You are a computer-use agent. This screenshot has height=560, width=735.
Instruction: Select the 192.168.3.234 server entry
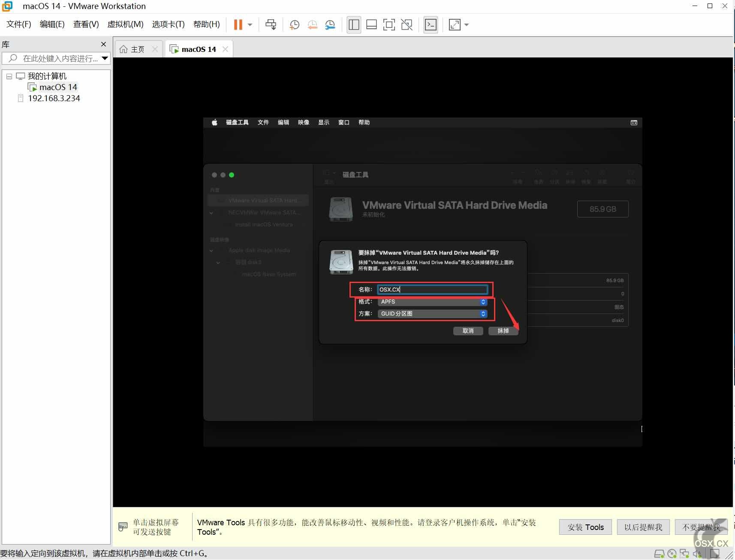54,98
